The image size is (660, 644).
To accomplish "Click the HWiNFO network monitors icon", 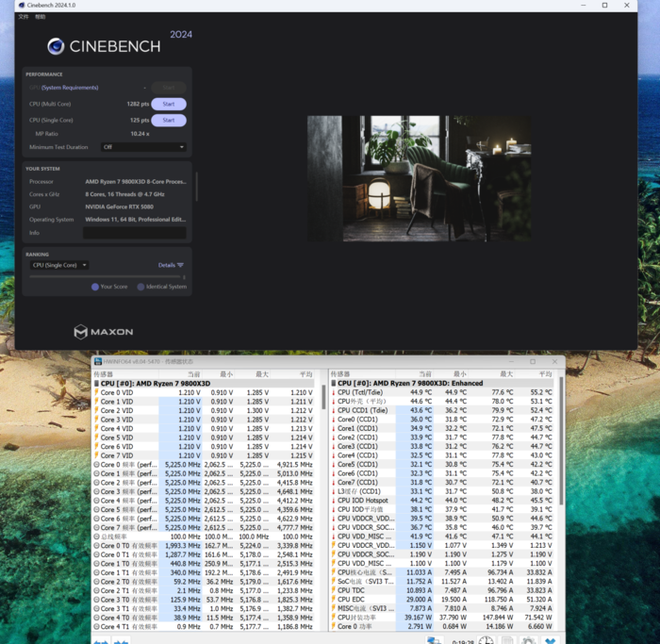I will click(434, 640).
